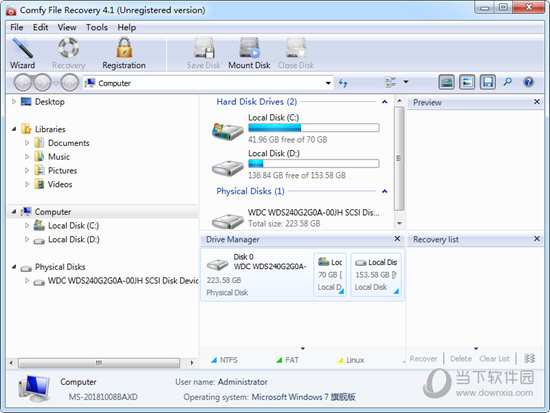Click Clear List in Recovery list
This screenshot has height=413, width=550.
(x=494, y=359)
